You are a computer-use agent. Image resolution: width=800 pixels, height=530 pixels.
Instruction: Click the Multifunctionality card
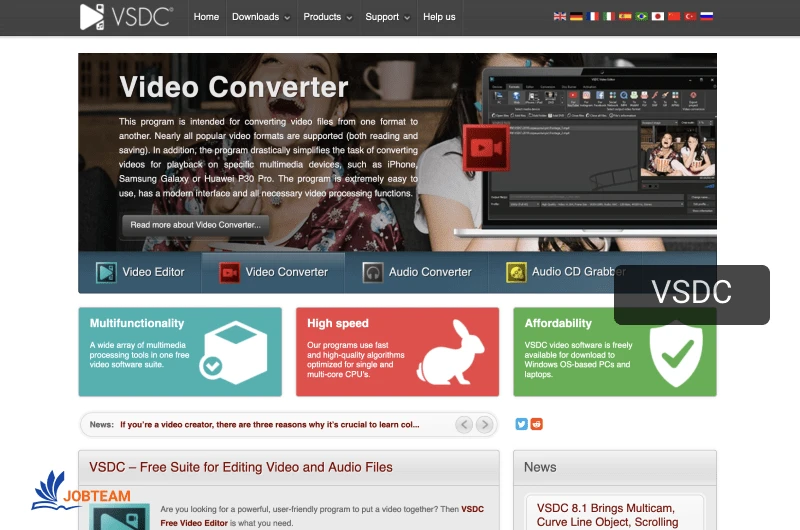click(180, 351)
